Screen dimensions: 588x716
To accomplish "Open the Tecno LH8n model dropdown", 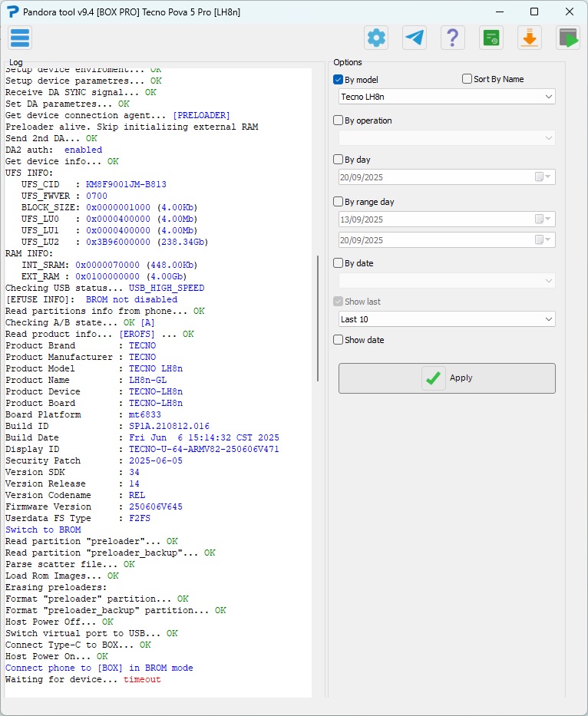I will click(x=447, y=97).
